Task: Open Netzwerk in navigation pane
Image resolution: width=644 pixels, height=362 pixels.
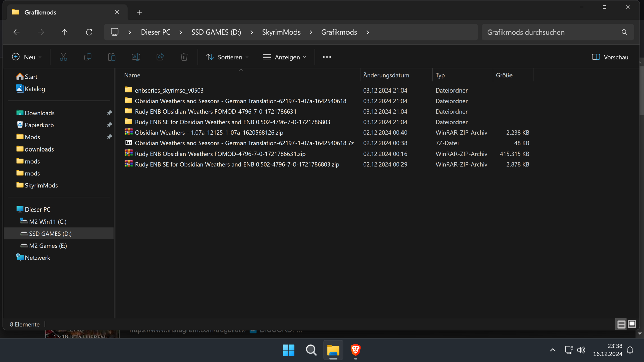Action: (x=33, y=258)
